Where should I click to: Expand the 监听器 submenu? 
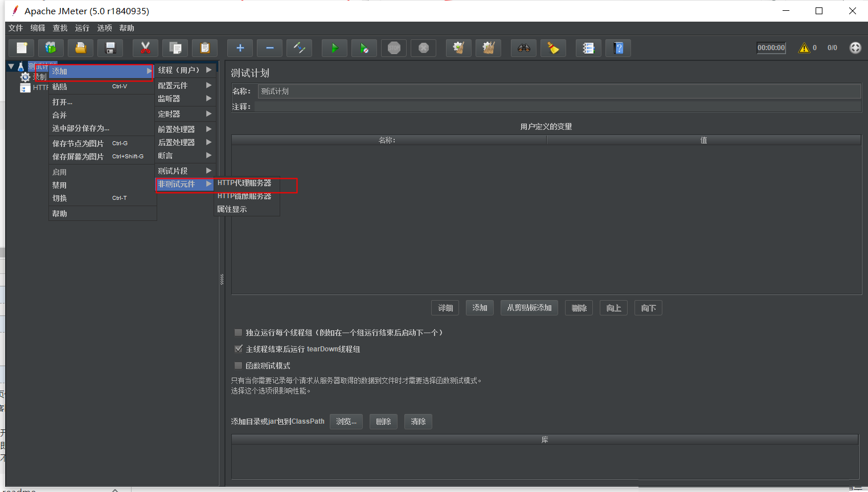tap(185, 99)
